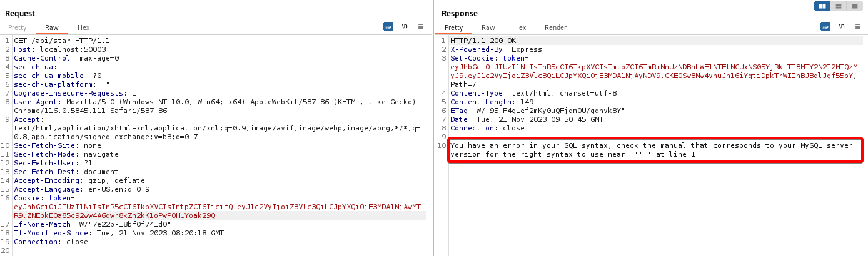Click the 'Accept-Encoding: gzip, deflate' header
Viewport: 868px width, 256px height.
[79, 180]
